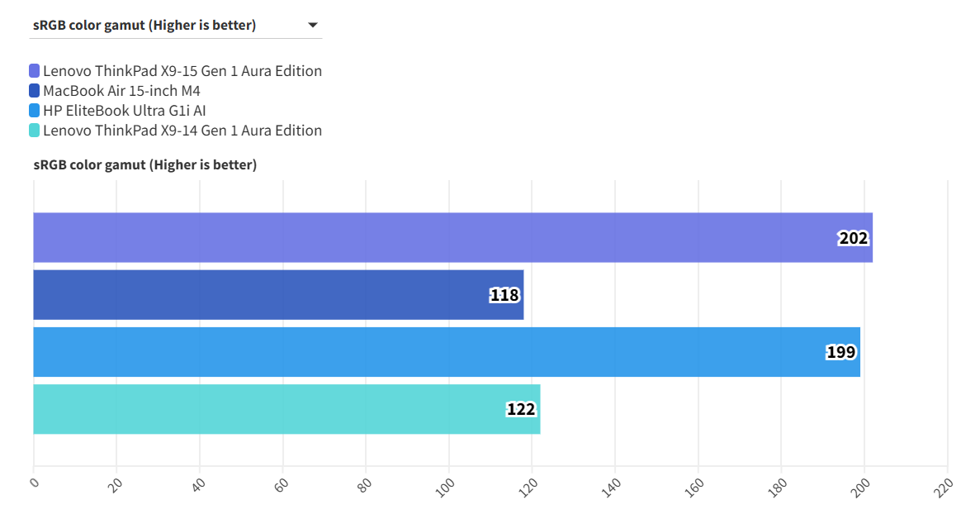Click the 202 value label on the chart

pyautogui.click(x=854, y=239)
